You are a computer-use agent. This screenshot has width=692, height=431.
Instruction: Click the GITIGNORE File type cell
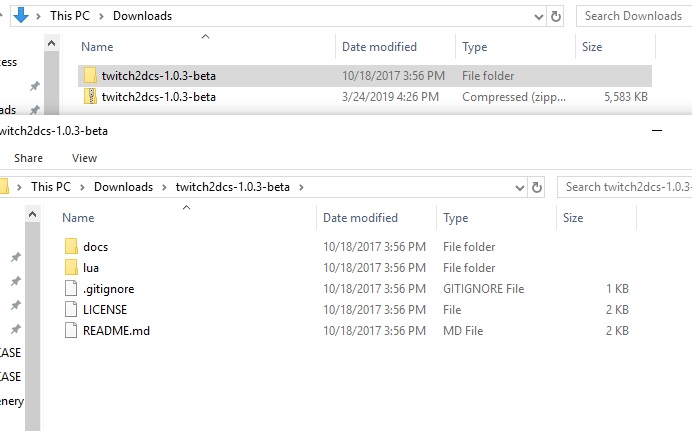tap(483, 289)
